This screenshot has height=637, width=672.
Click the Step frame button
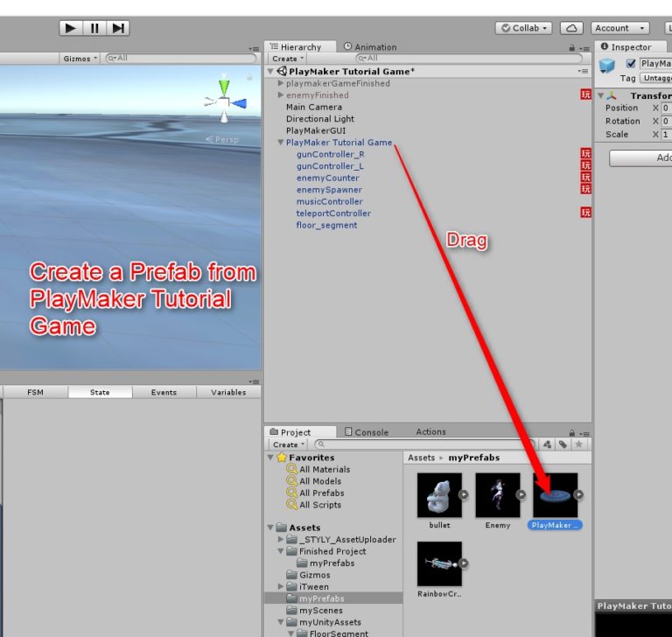(118, 28)
